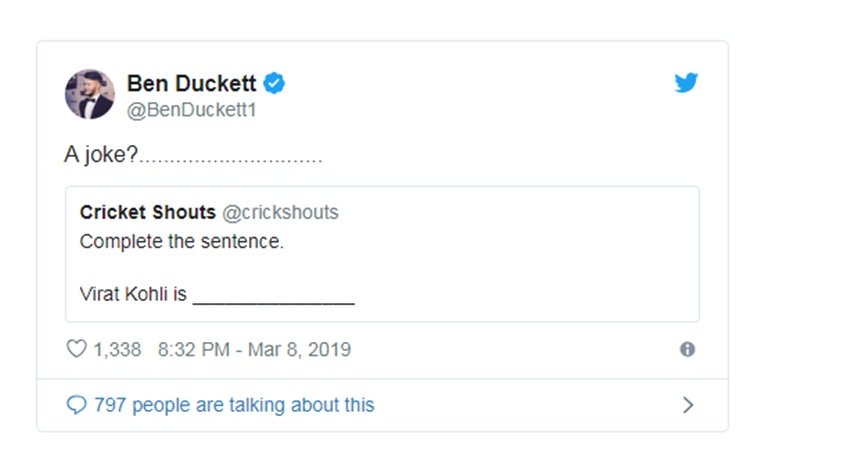The image size is (850, 452).
Task: Click the speech bubble reply icon
Action: click(x=76, y=405)
